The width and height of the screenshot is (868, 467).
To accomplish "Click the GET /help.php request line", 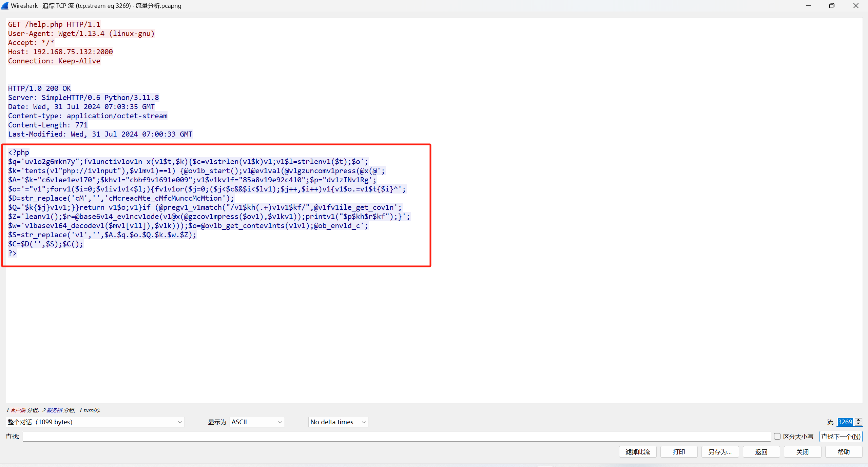I will pos(54,24).
